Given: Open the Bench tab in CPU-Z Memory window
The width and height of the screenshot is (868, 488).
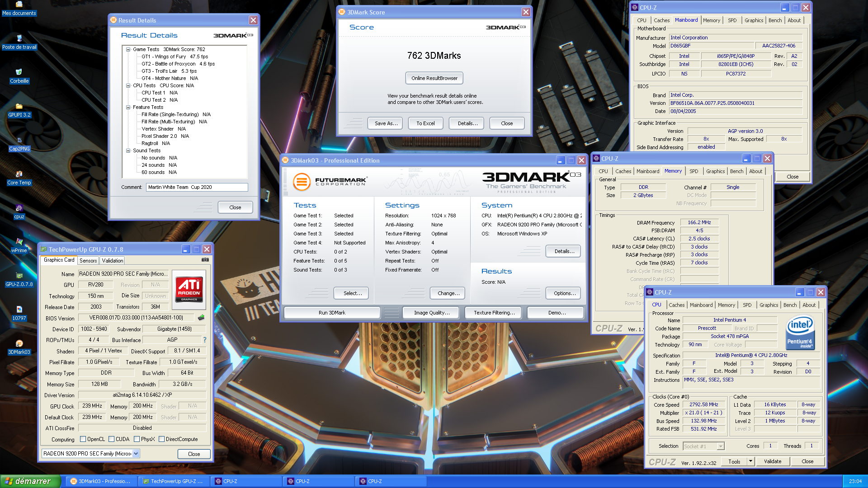Looking at the screenshot, I should click(x=736, y=171).
